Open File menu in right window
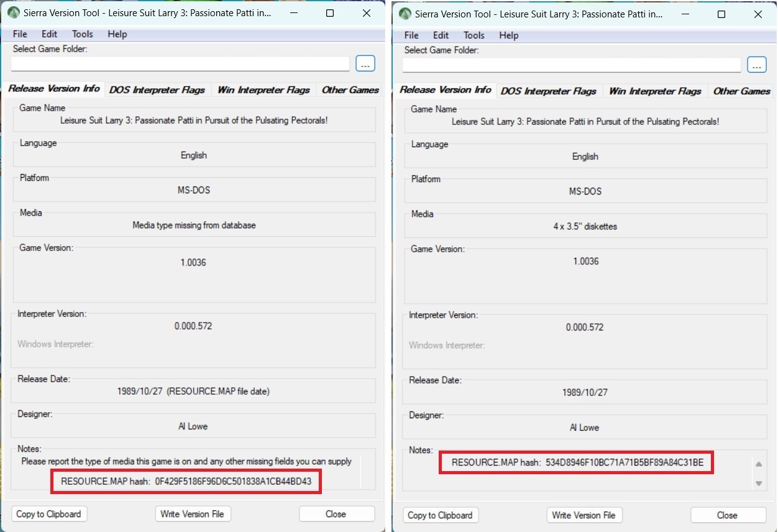 pyautogui.click(x=411, y=35)
